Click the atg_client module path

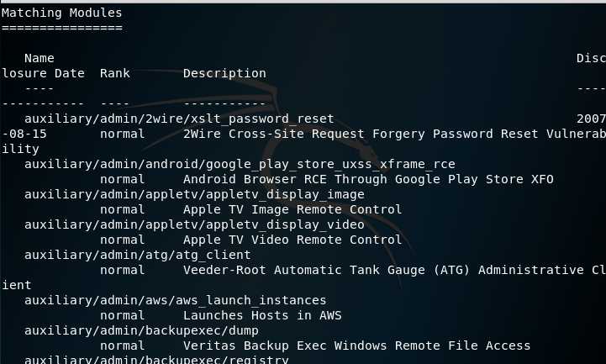pos(138,256)
